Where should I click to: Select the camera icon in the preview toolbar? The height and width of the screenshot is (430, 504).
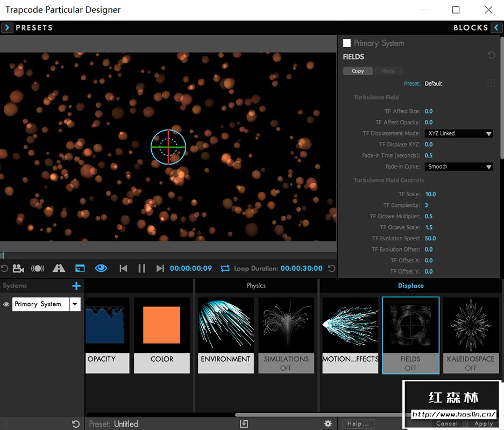[x=18, y=268]
